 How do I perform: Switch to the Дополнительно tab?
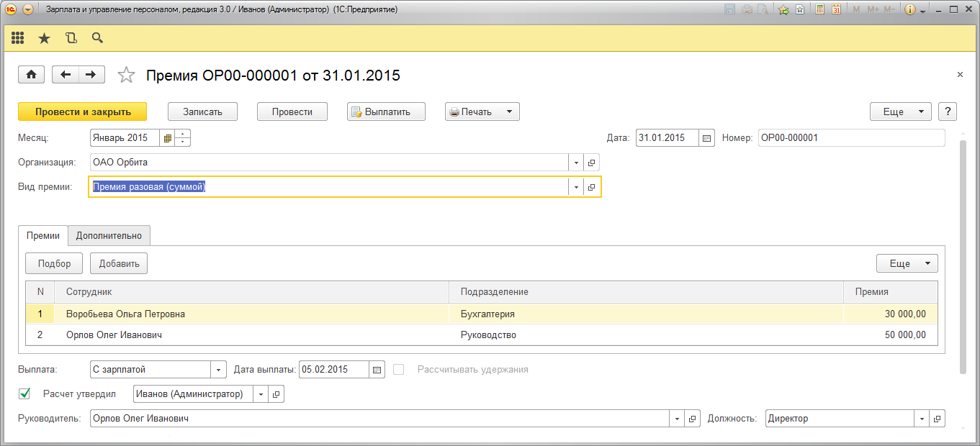click(x=109, y=235)
